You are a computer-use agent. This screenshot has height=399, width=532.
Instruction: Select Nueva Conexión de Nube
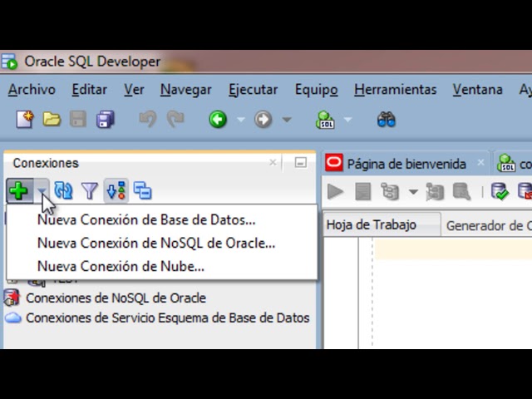click(162, 266)
